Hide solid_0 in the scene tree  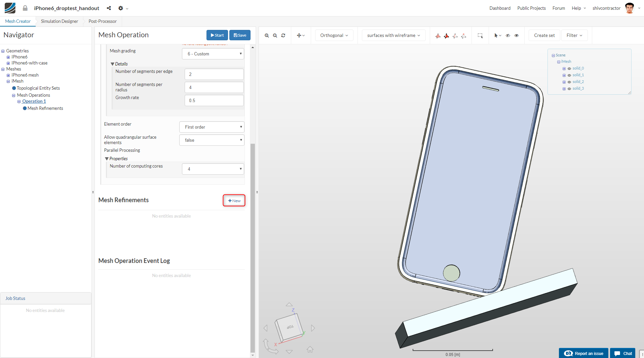click(x=569, y=69)
